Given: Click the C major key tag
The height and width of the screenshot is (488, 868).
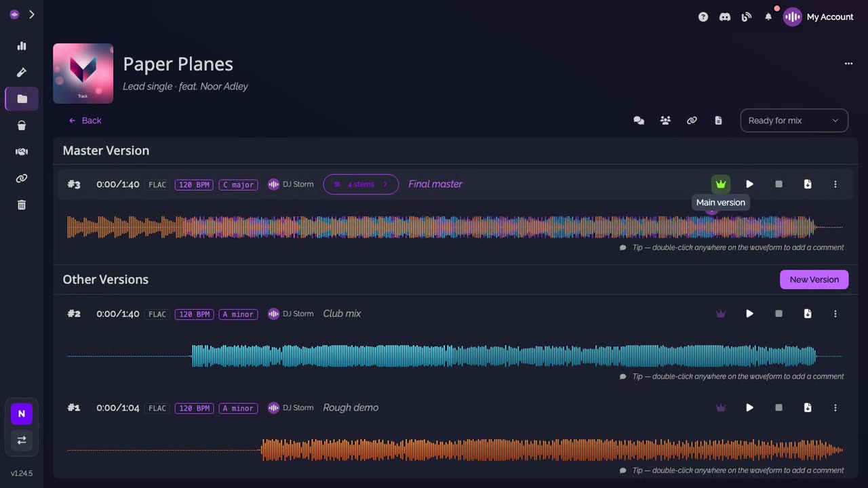Looking at the screenshot, I should tap(238, 184).
